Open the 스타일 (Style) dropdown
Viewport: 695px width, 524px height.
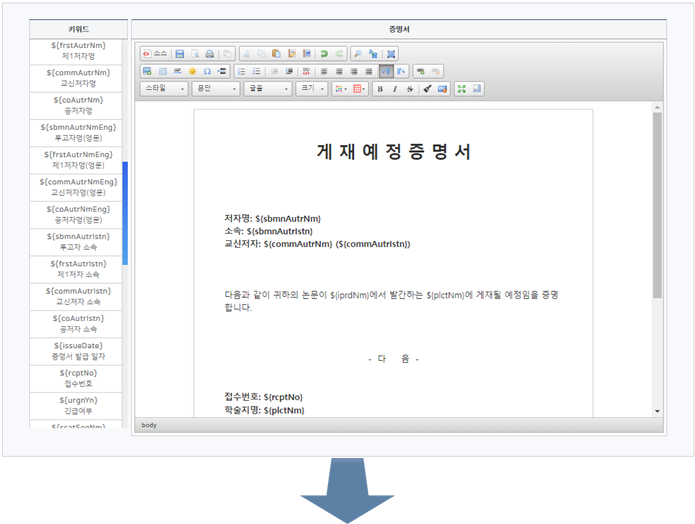tap(165, 89)
